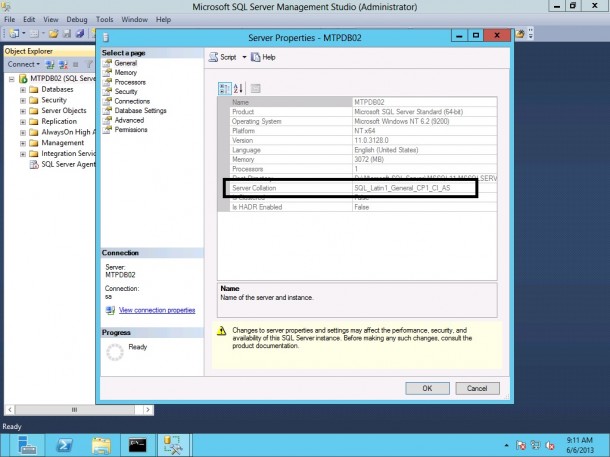Collapse the MTPDB02 server tree node
This screenshot has height=457, width=610.
(12, 79)
